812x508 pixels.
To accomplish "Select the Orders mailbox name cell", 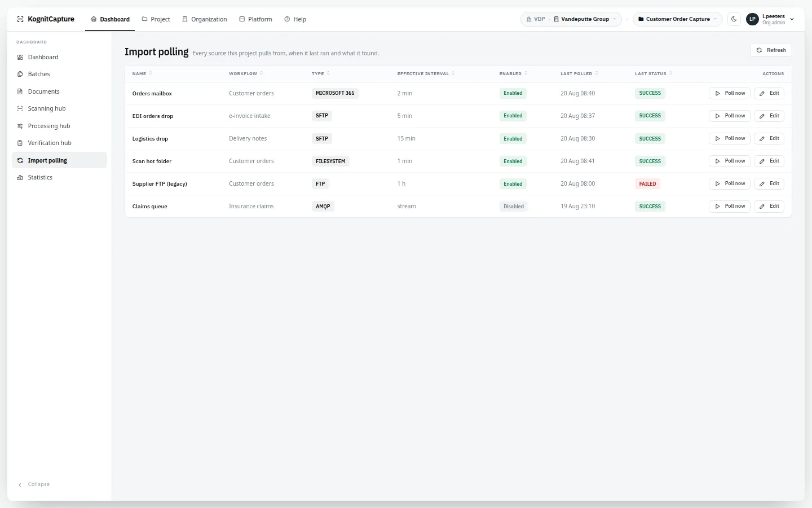I will [152, 94].
